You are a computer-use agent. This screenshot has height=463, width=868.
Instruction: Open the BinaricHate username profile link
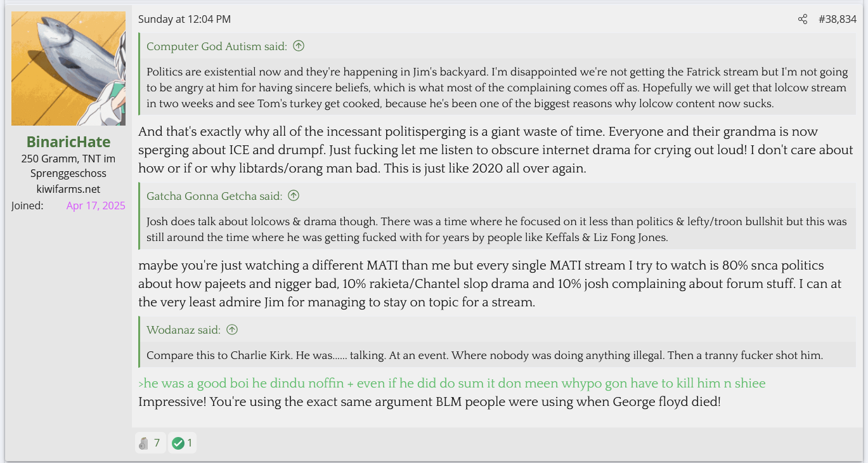(x=68, y=141)
